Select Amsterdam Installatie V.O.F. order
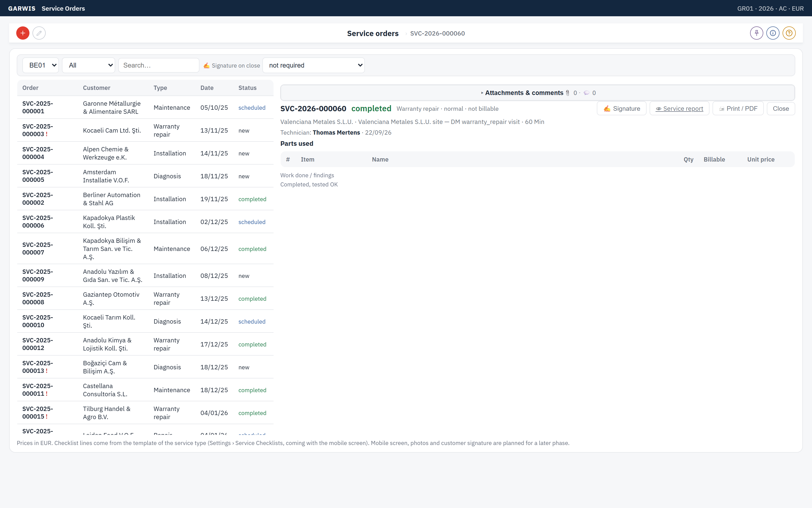This screenshot has width=812, height=508. [x=145, y=176]
